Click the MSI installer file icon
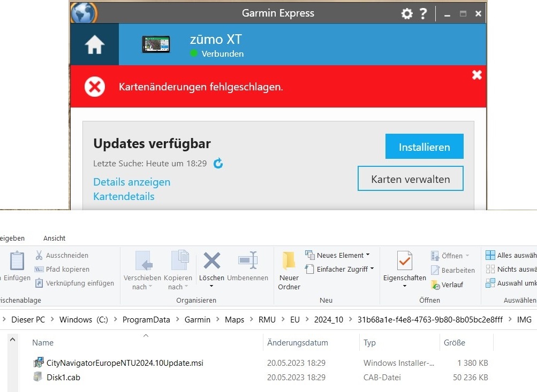 (39, 362)
